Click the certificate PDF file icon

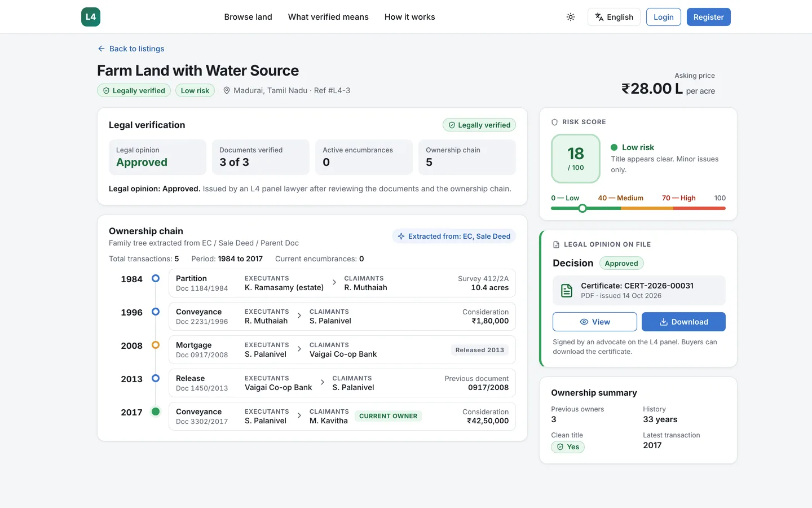click(x=567, y=291)
